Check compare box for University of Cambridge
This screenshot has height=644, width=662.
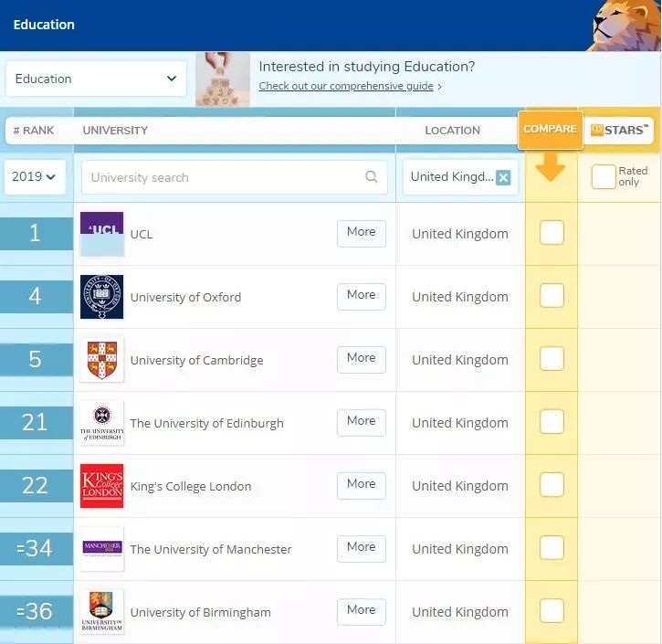(x=552, y=359)
